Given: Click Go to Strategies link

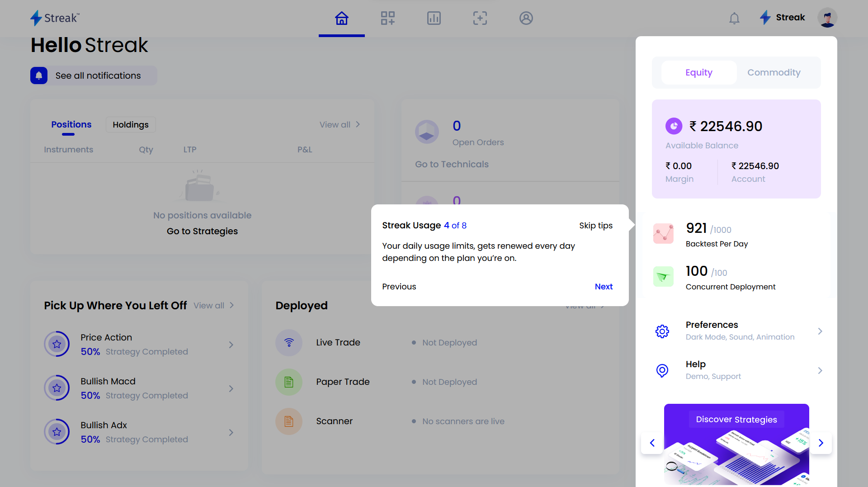Looking at the screenshot, I should point(202,231).
